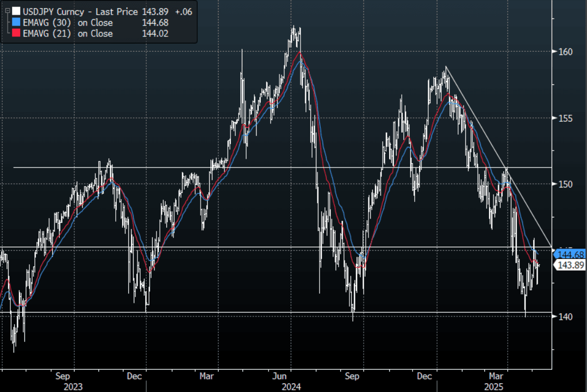Click the first Sep month marker on axis
The image size is (587, 392).
tap(63, 376)
